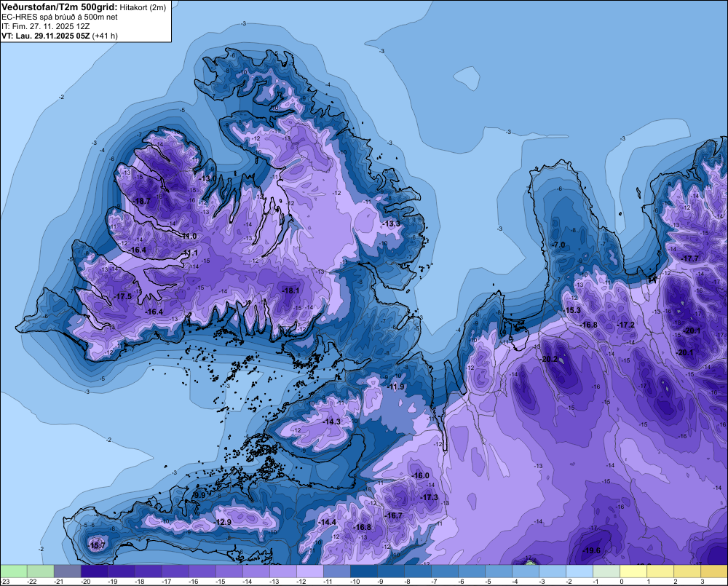This screenshot has height=586, width=728.
Task: Click the '(+41 h)' forecast offset text
Action: pos(105,36)
